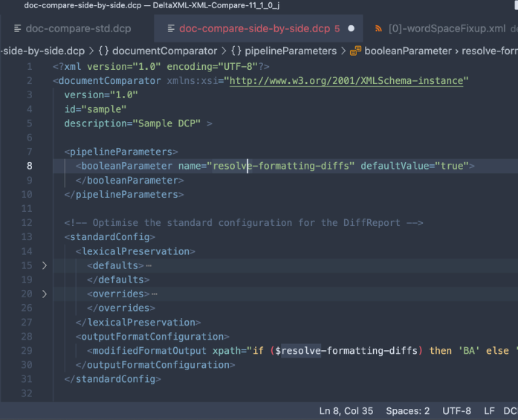Image resolution: width=518 pixels, height=420 pixels.
Task: Click the file icon on doc-compare-std.dcp tab
Action: 16,29
